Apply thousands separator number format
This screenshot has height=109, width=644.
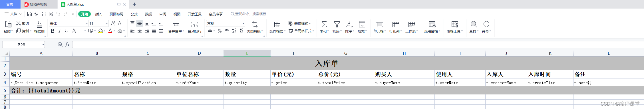click(x=227, y=31)
